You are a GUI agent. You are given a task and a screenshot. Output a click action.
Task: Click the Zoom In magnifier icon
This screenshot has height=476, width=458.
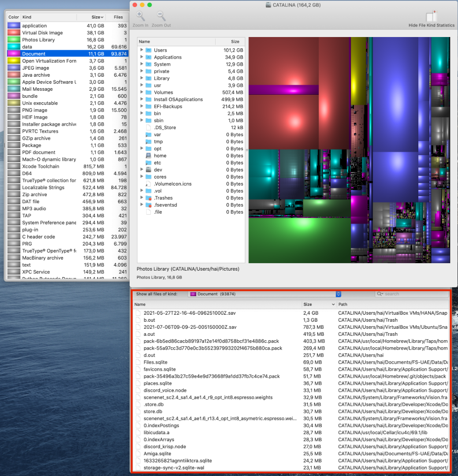(x=140, y=17)
